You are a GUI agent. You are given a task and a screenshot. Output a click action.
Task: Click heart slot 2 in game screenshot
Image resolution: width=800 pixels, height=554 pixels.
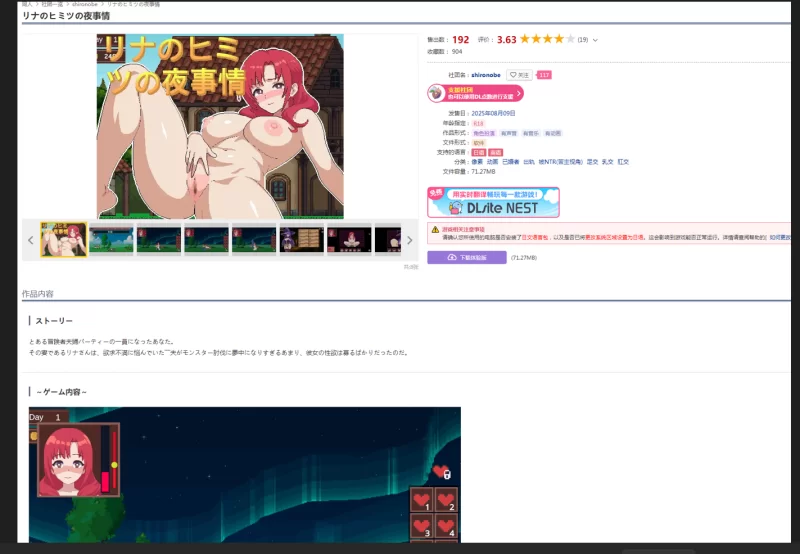click(x=446, y=500)
